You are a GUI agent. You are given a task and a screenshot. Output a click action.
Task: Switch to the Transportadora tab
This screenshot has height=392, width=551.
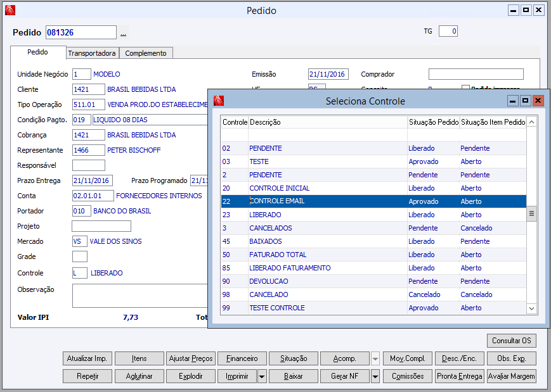click(92, 53)
